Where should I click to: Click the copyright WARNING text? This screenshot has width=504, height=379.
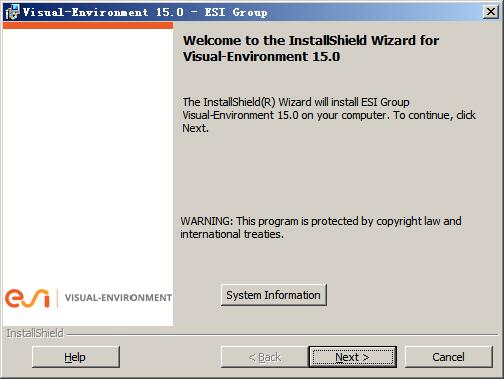tap(321, 228)
